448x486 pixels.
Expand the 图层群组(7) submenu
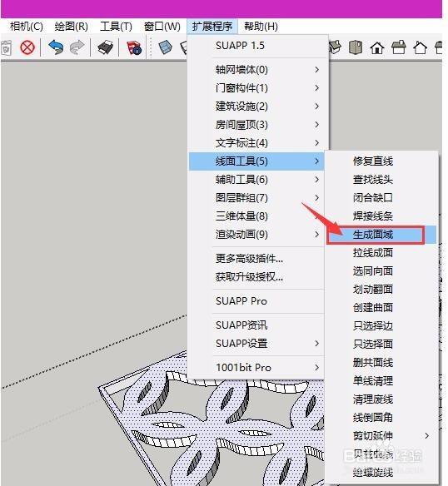pos(256,198)
